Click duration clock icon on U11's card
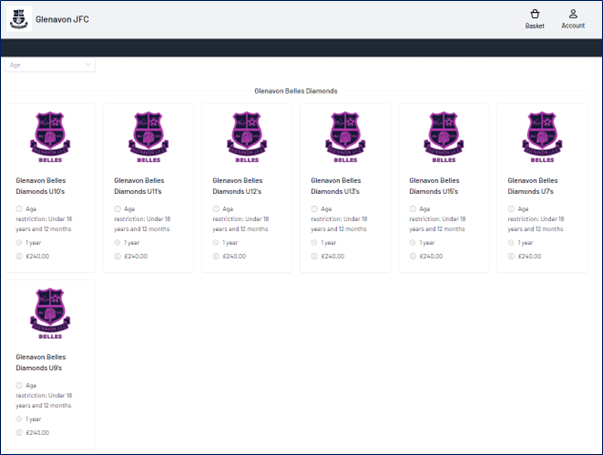Viewport: 603px width, 455px height. click(117, 243)
